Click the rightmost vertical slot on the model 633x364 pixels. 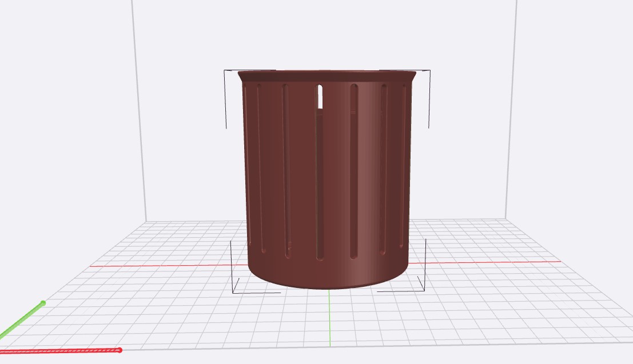403,166
